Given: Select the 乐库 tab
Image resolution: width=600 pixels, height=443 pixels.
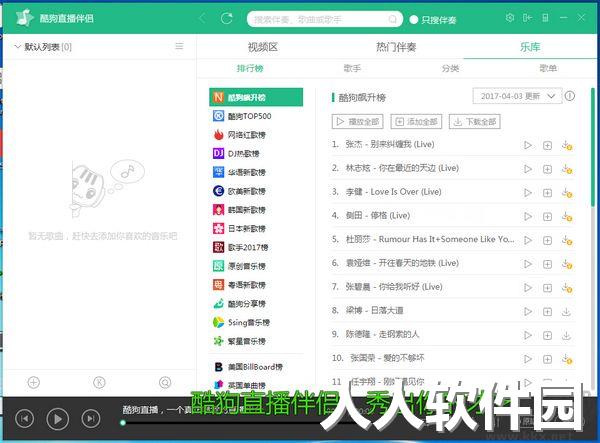Looking at the screenshot, I should (530, 47).
